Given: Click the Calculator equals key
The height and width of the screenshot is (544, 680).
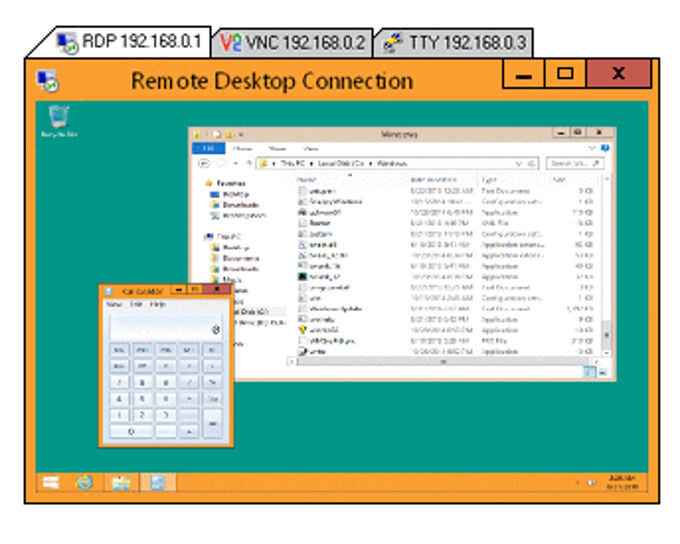Looking at the screenshot, I should 212,423.
